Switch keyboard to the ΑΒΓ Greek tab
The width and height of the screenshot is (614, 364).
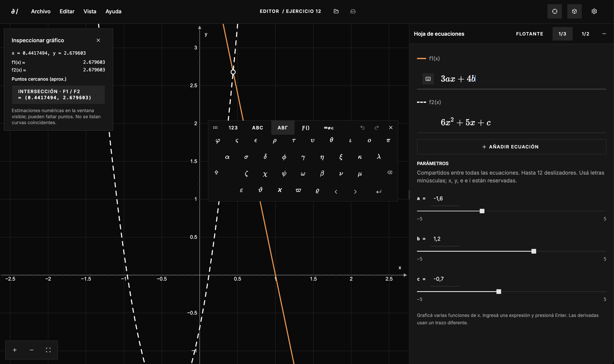283,128
